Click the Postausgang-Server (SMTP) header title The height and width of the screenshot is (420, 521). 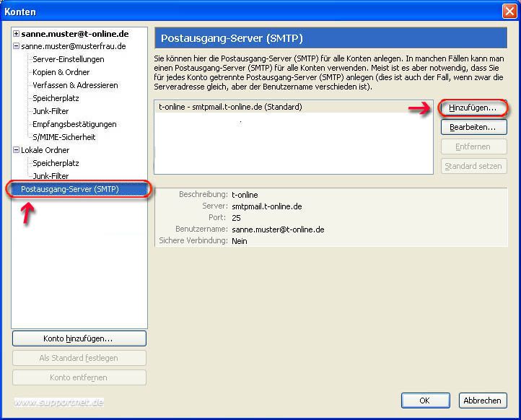pos(232,38)
